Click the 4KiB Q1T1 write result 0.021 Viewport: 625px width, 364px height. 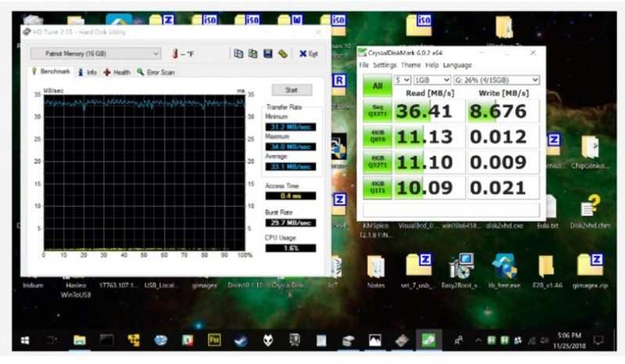[503, 187]
